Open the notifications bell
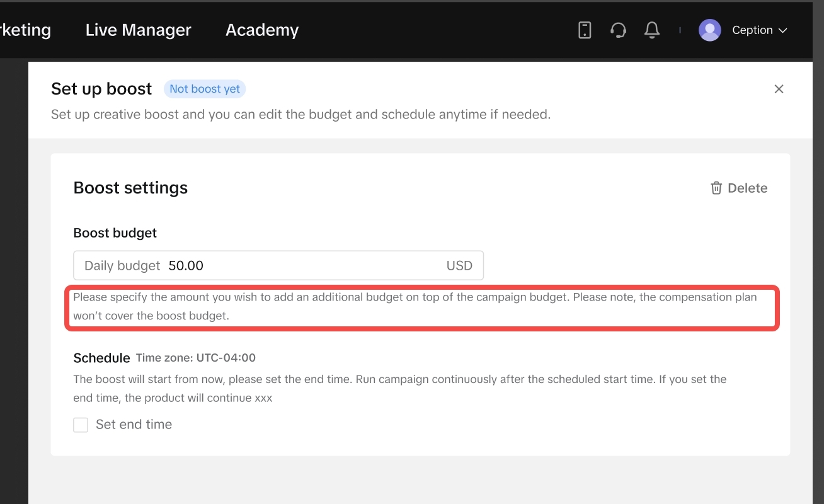824x504 pixels. 652,30
